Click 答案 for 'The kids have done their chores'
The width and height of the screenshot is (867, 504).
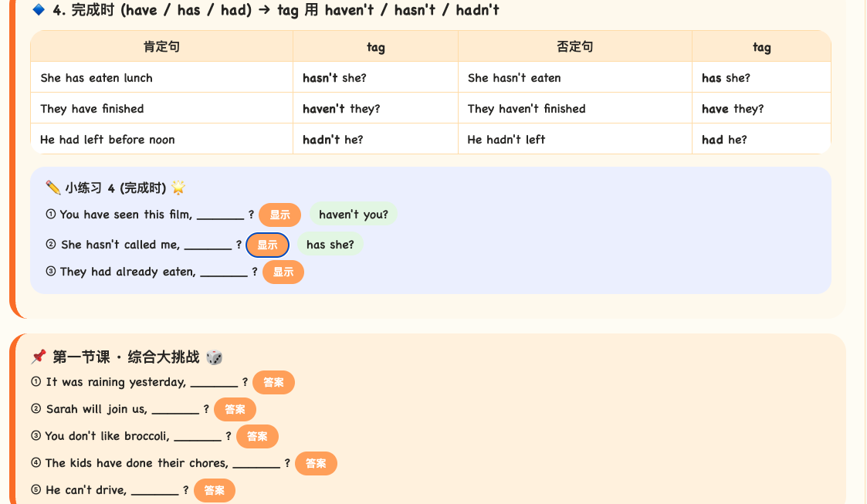point(316,464)
